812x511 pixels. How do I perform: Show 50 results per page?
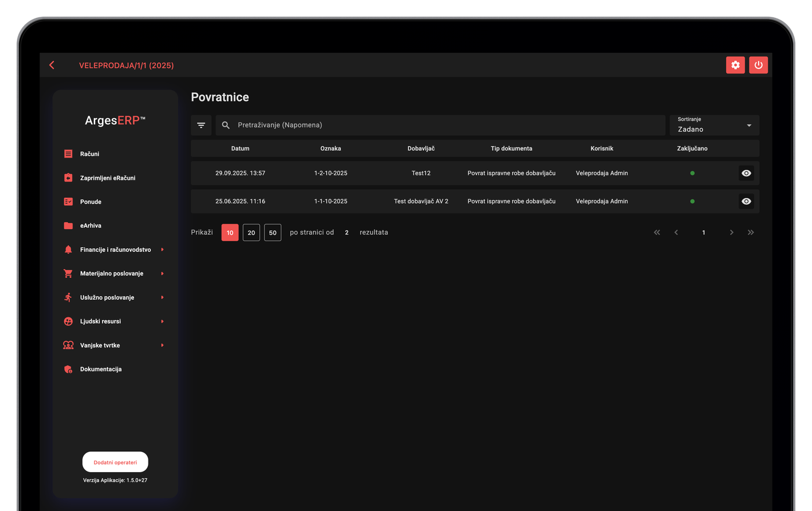273,233
